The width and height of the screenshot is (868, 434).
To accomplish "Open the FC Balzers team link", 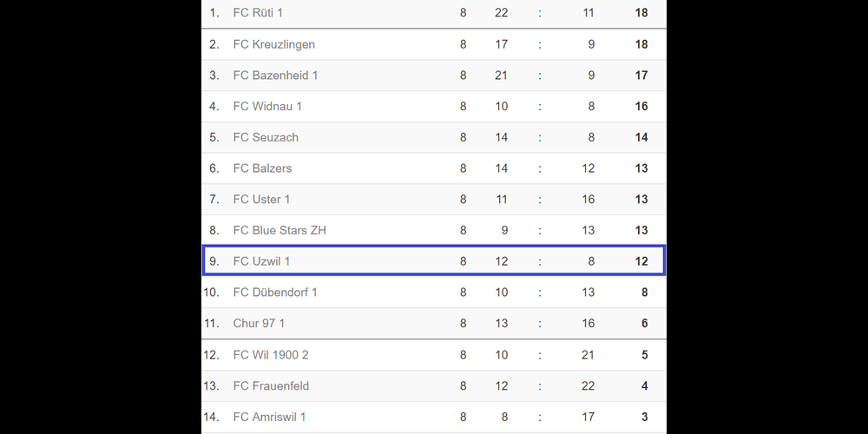I will coord(262,168).
